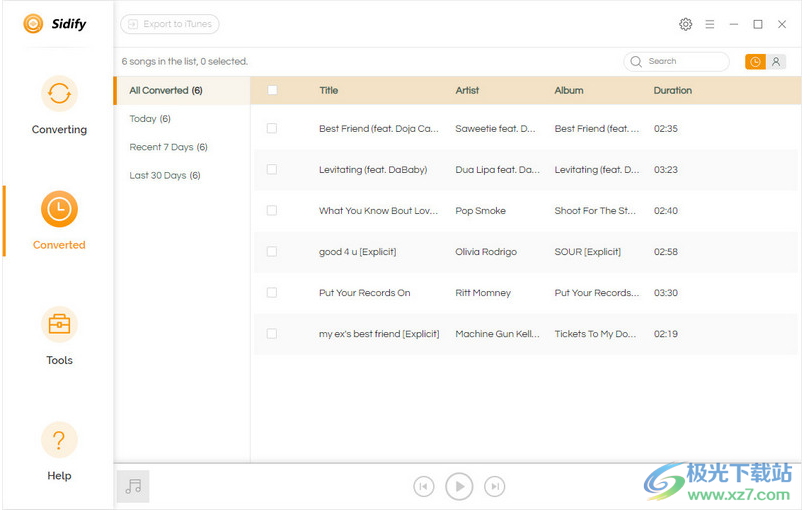The height and width of the screenshot is (511, 803).
Task: Open the settings gear
Action: (685, 24)
